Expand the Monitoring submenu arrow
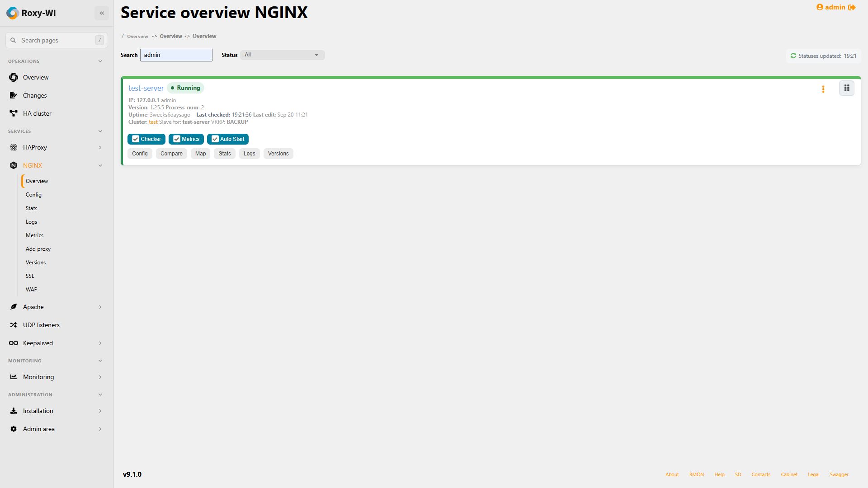 point(100,377)
